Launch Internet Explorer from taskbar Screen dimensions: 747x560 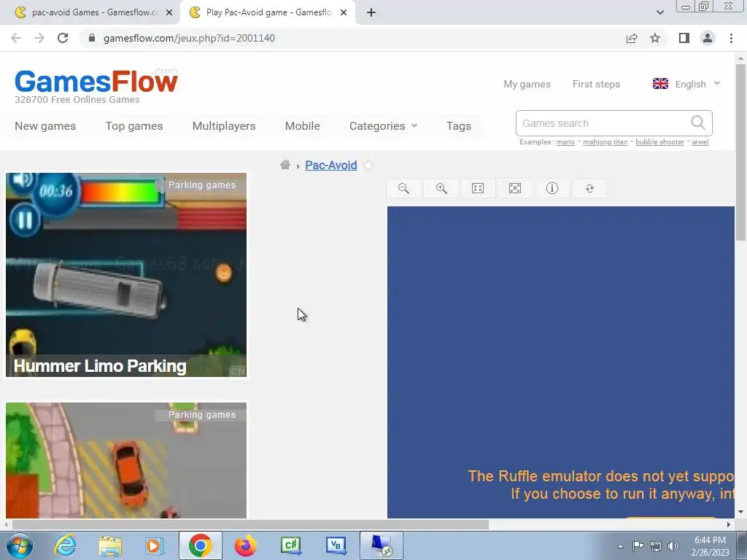pos(65,545)
